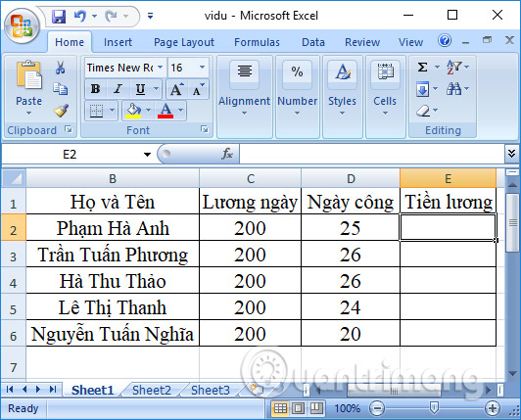Image resolution: width=521 pixels, height=420 pixels.
Task: Open Font dialog launcher
Action: pos(205,129)
